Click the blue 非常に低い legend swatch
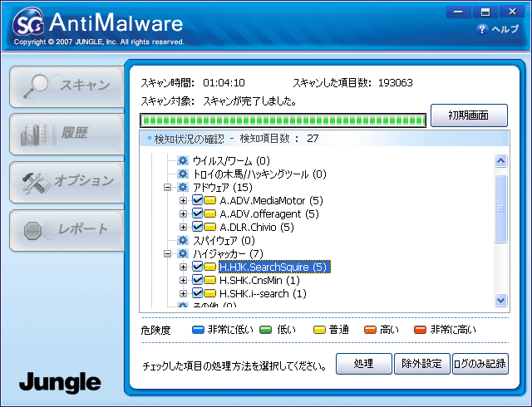This screenshot has width=532, height=407. [198, 329]
